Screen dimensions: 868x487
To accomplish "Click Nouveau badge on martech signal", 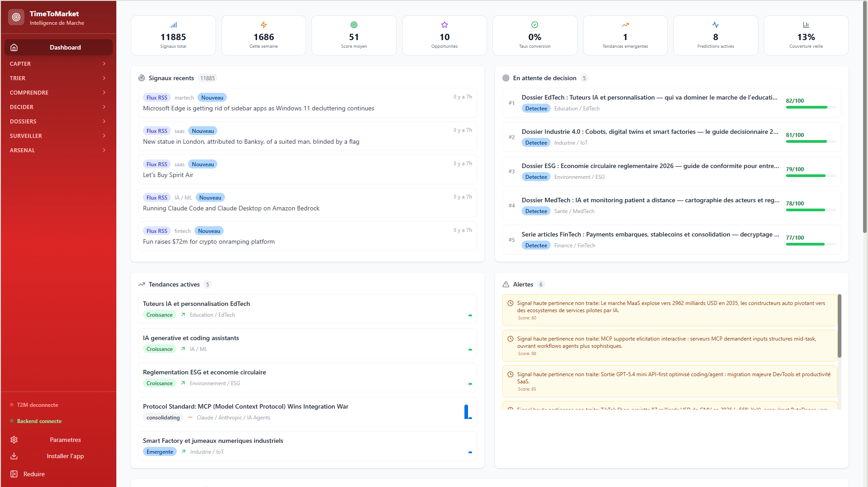I will click(212, 98).
